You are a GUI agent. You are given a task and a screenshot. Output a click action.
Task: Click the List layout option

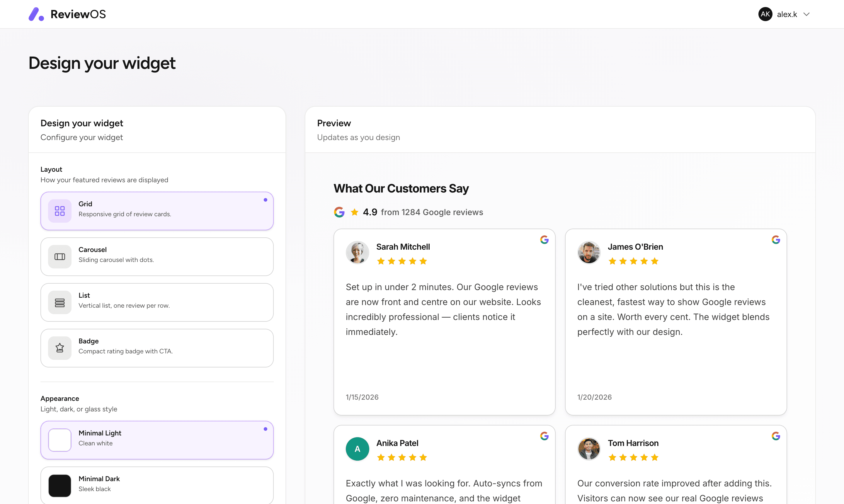[x=157, y=302]
